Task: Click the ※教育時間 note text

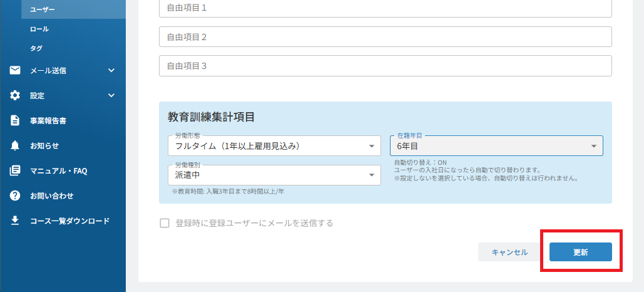Action: pos(228,192)
